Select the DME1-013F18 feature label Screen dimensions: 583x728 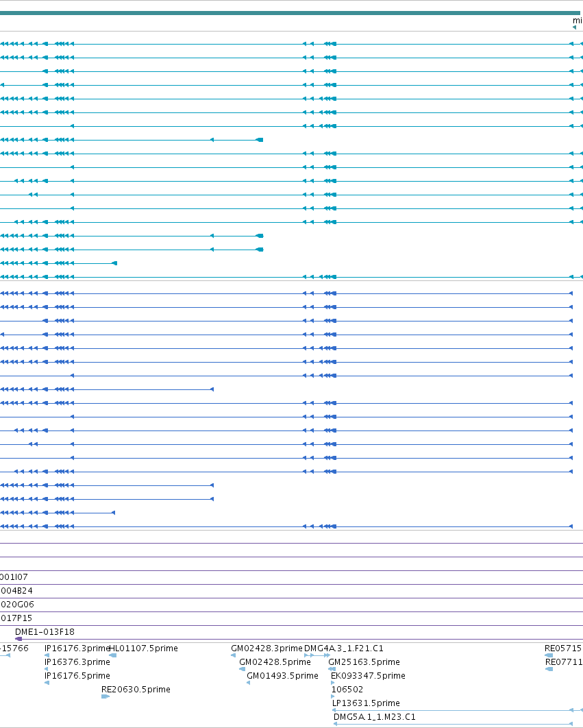coord(45,632)
